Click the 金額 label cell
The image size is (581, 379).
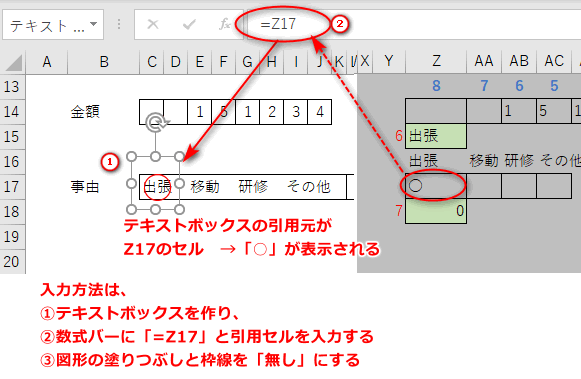(x=85, y=112)
